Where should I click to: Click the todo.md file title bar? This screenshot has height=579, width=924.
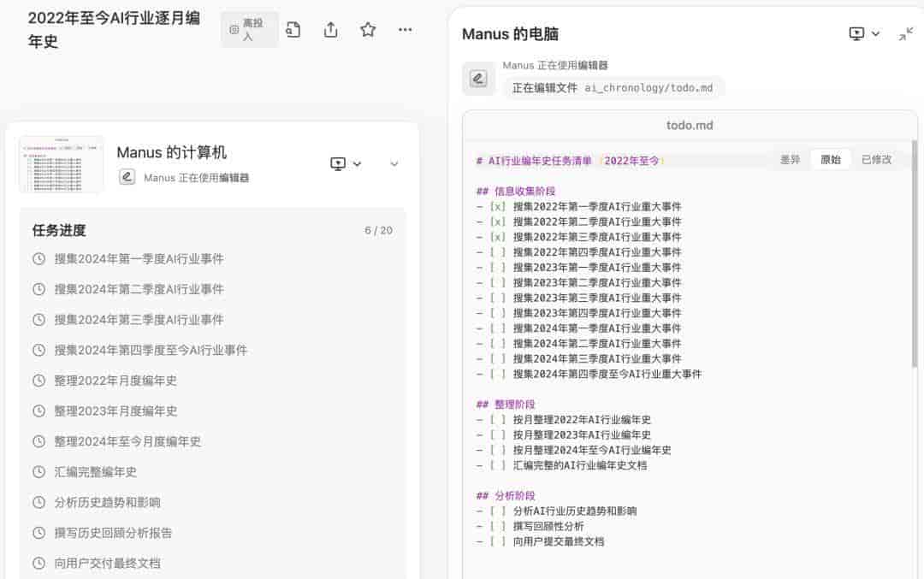690,125
